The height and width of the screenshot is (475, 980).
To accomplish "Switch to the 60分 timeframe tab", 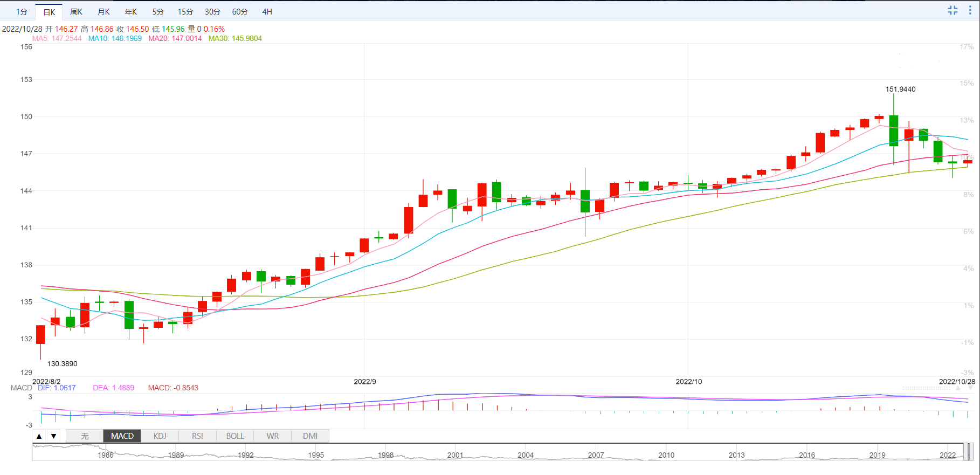I will tap(240, 12).
